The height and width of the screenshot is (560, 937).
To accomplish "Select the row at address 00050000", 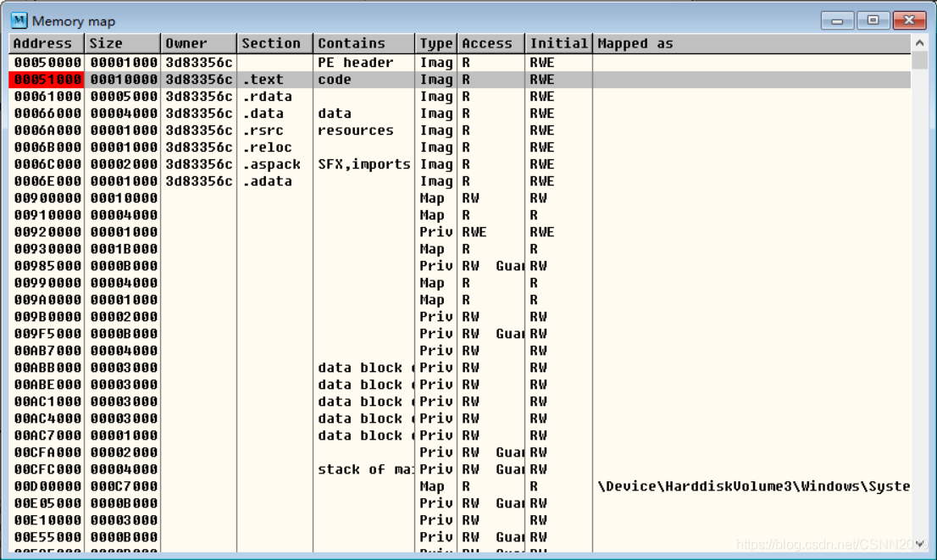I will pyautogui.click(x=459, y=63).
